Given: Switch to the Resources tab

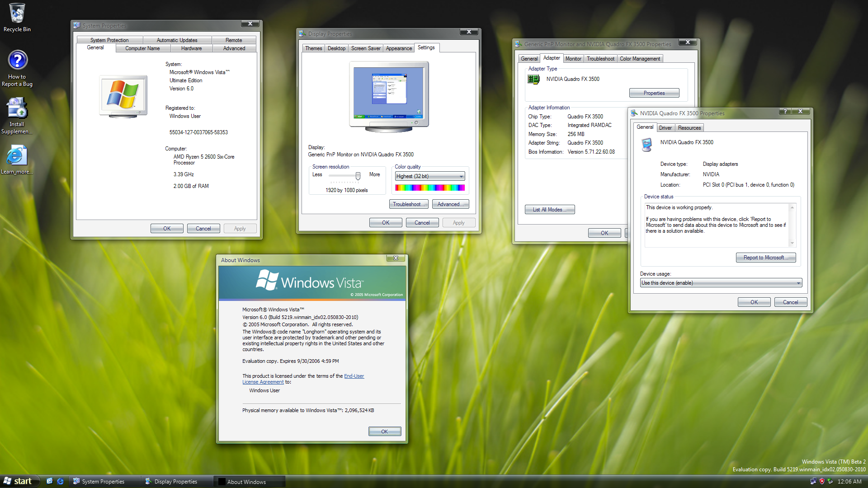Looking at the screenshot, I should [x=689, y=128].
